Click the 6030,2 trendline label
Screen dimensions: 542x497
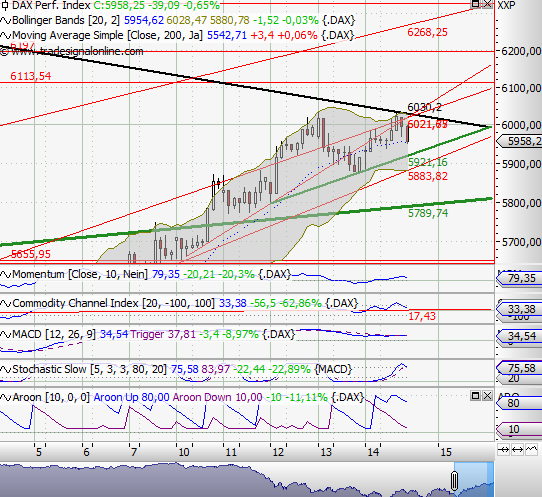click(424, 107)
